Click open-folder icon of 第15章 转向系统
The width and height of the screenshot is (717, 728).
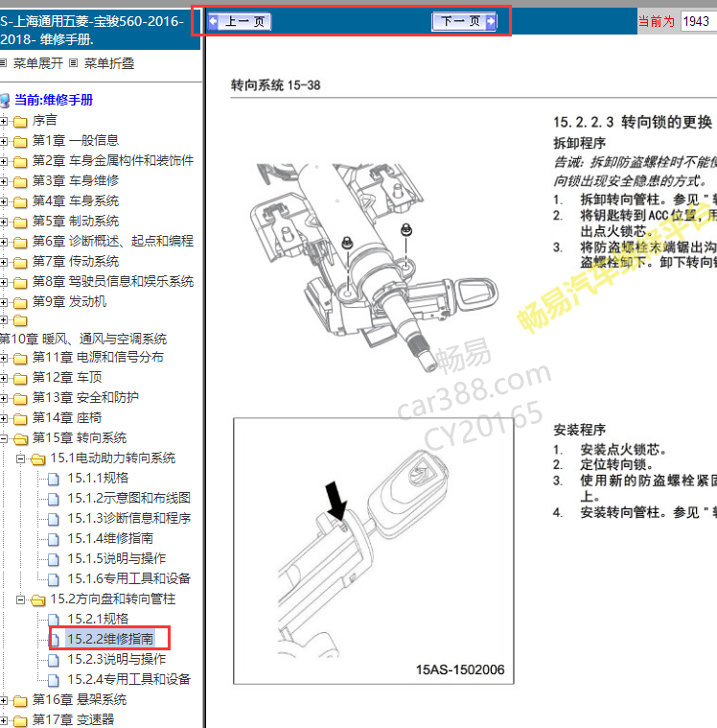coord(20,438)
